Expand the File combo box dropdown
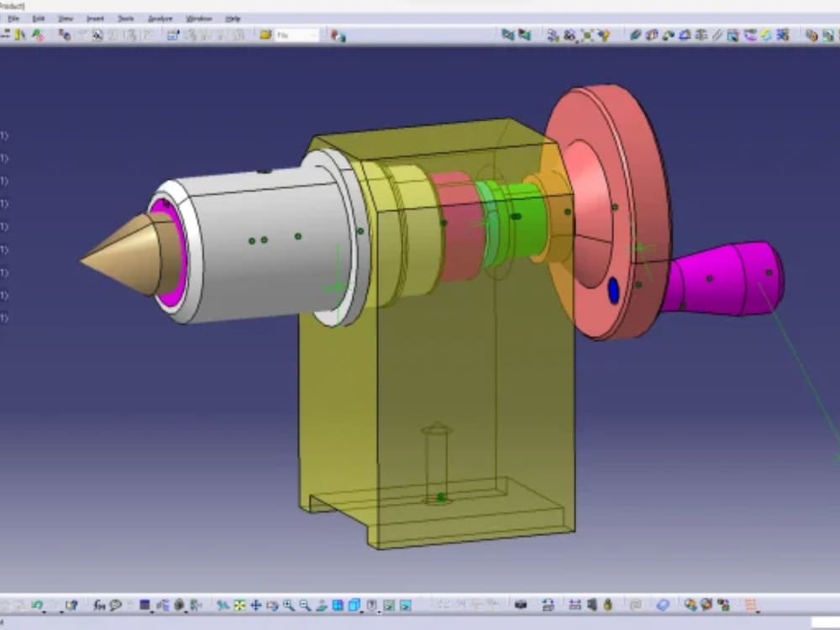Screen dimensions: 840x630 click(313, 34)
